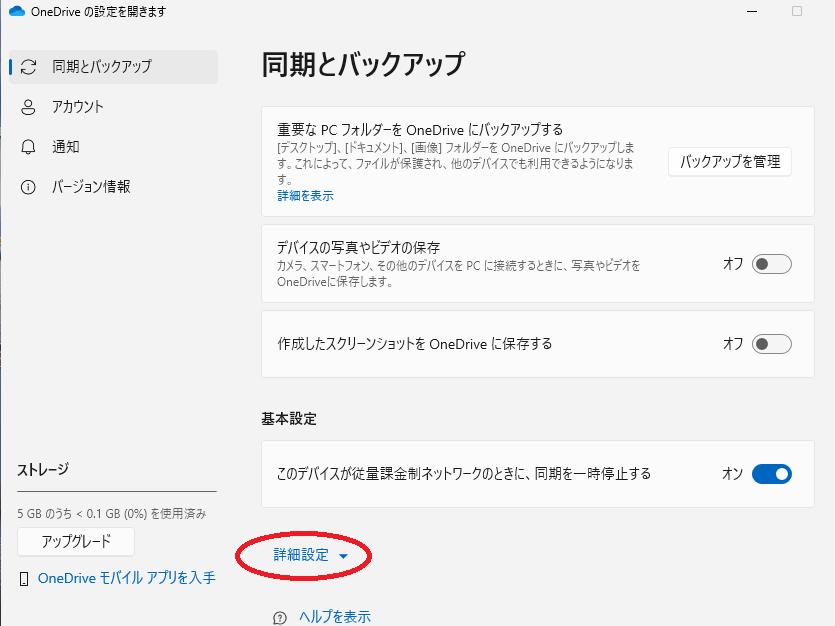Click the 重要な PC フォルダー backup title text
This screenshot has width=835, height=626.
pyautogui.click(x=420, y=130)
